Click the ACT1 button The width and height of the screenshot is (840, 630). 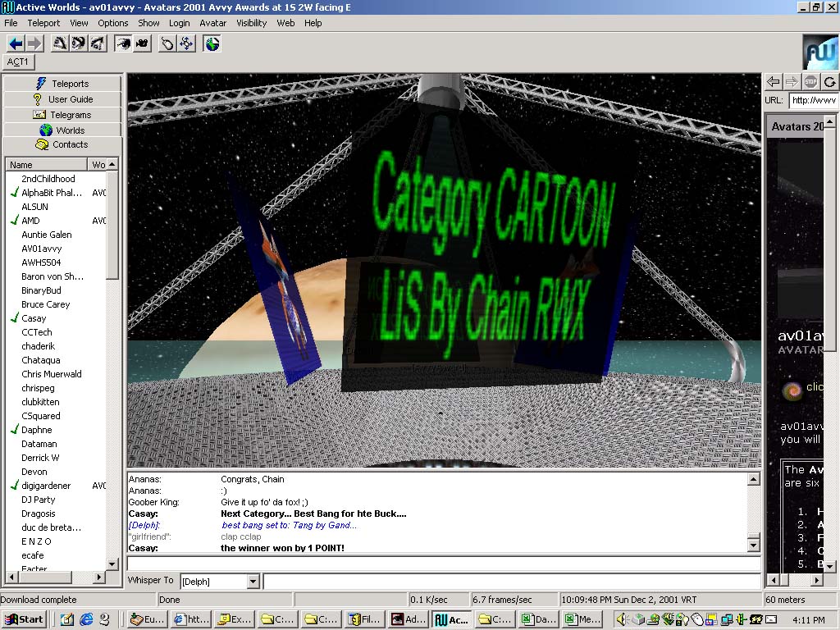18,62
